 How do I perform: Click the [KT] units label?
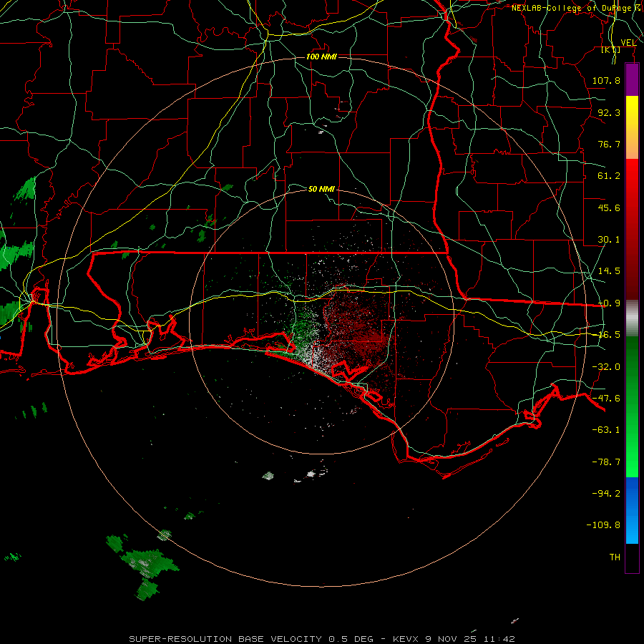click(611, 49)
